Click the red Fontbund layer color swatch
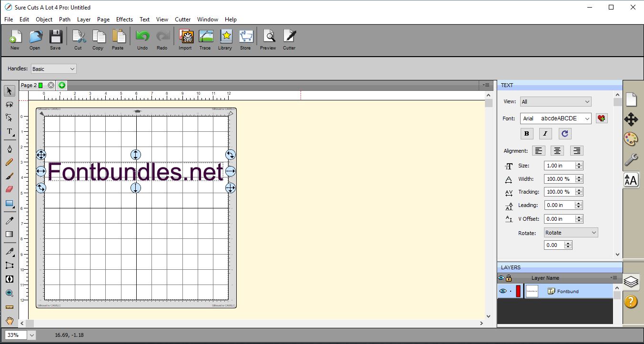644x344 pixels. point(518,291)
